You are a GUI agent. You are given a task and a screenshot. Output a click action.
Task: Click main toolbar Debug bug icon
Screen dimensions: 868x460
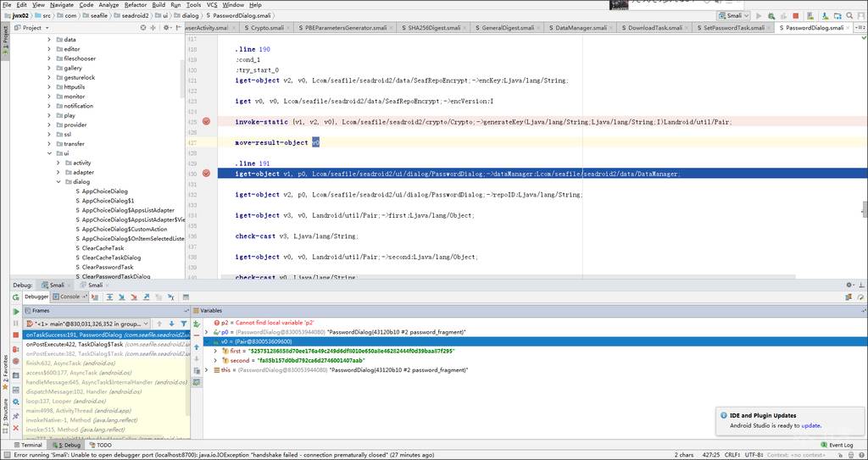[771, 16]
